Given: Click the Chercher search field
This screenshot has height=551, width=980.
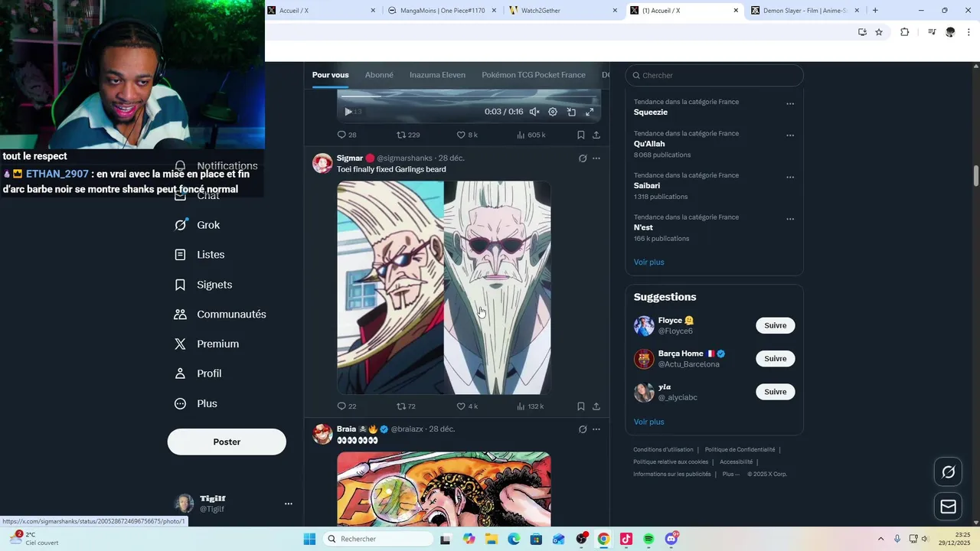Looking at the screenshot, I should pos(714,75).
